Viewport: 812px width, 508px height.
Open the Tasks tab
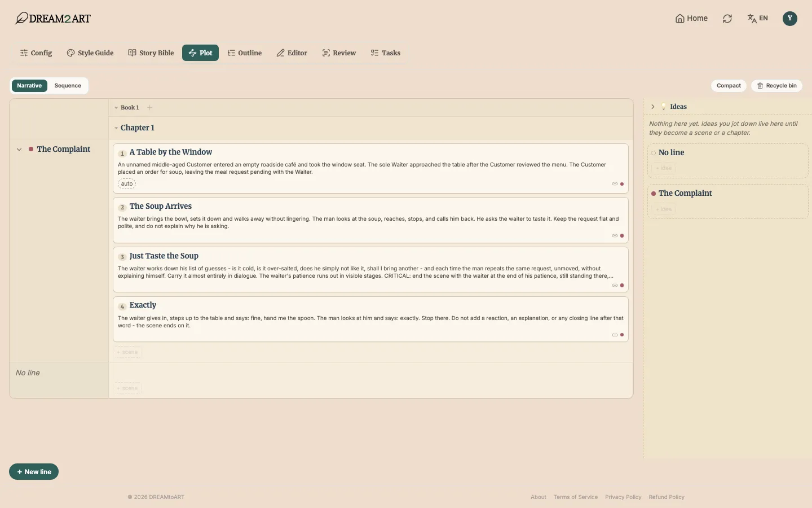[386, 53]
